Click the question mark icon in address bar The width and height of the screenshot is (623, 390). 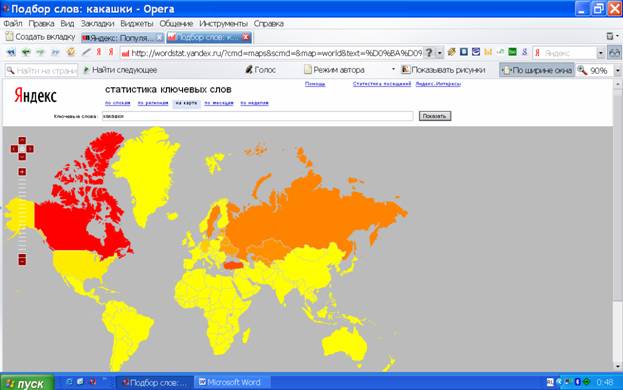point(429,52)
